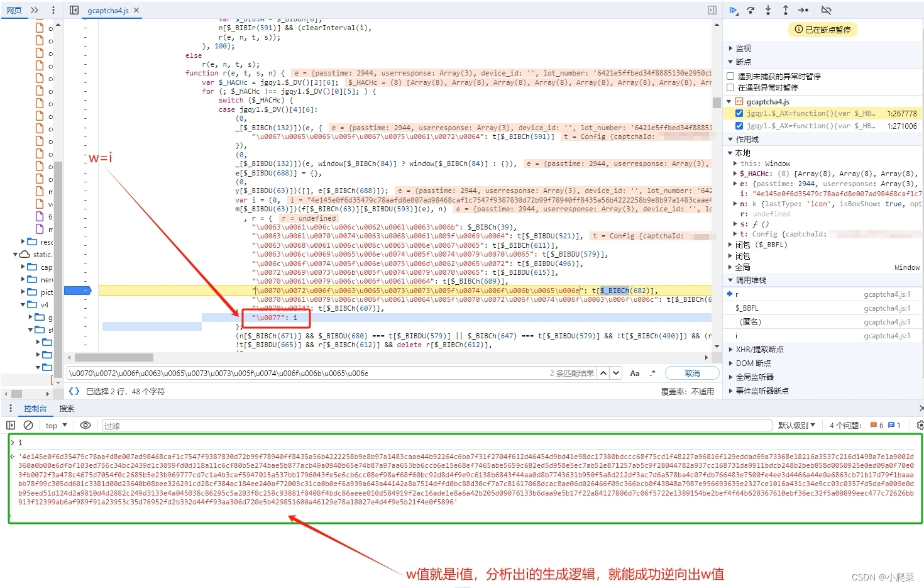Jump to the previous search match

603,373
